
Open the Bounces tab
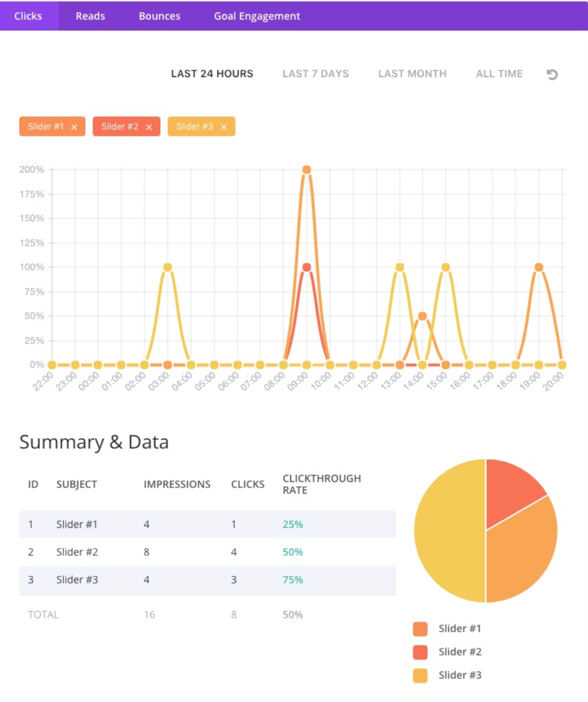click(x=159, y=16)
